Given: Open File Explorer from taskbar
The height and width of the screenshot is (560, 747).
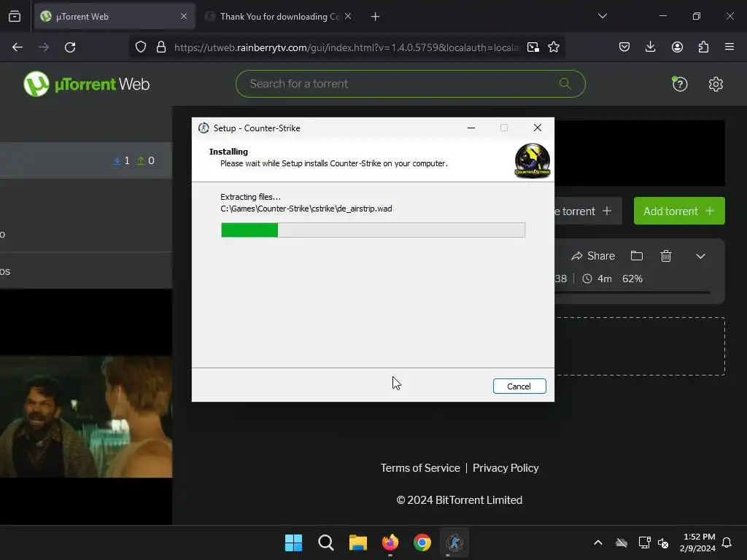Looking at the screenshot, I should [357, 542].
